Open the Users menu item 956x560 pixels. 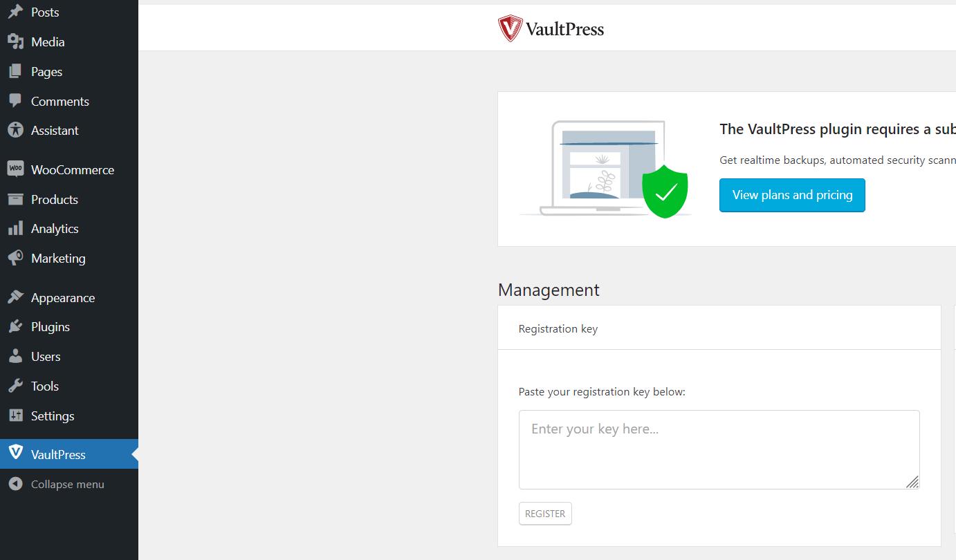coord(46,357)
